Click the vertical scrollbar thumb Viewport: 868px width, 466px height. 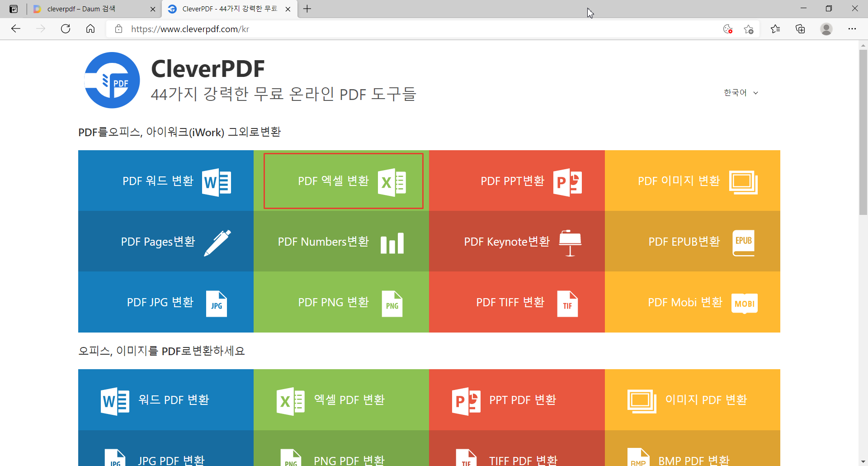[863, 132]
